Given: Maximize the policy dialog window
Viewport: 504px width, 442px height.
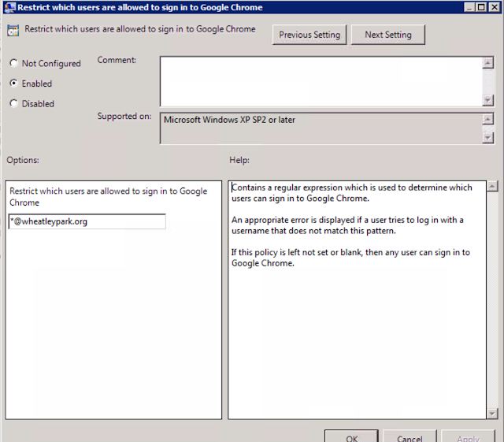Looking at the screenshot, I should [481, 7].
